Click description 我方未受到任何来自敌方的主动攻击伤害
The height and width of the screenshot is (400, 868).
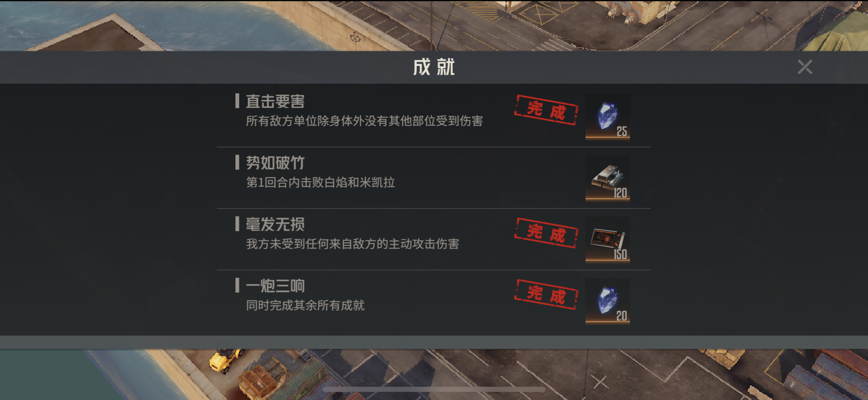click(352, 244)
